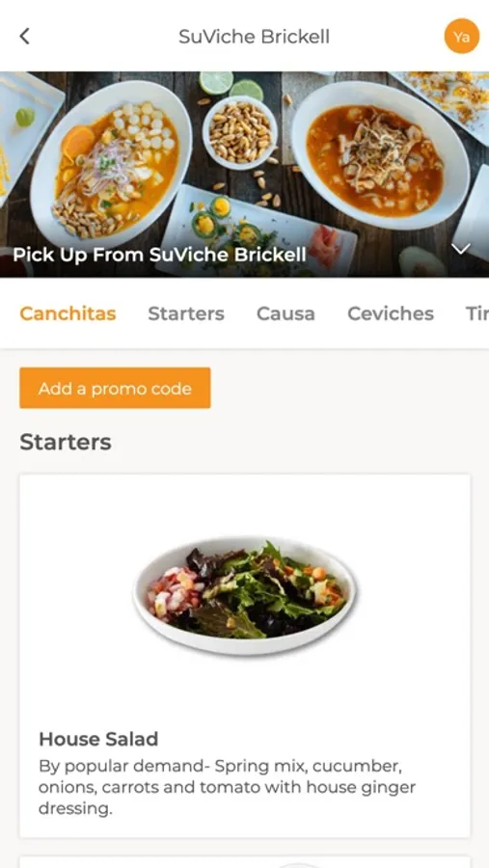Go back using the top-left arrow
489x868 pixels.
[x=24, y=37]
